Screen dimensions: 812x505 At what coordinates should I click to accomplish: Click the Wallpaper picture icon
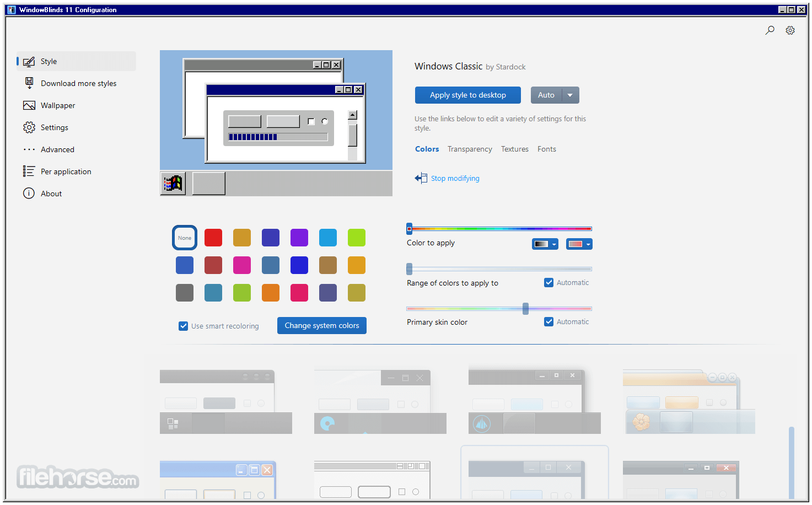[x=29, y=105]
